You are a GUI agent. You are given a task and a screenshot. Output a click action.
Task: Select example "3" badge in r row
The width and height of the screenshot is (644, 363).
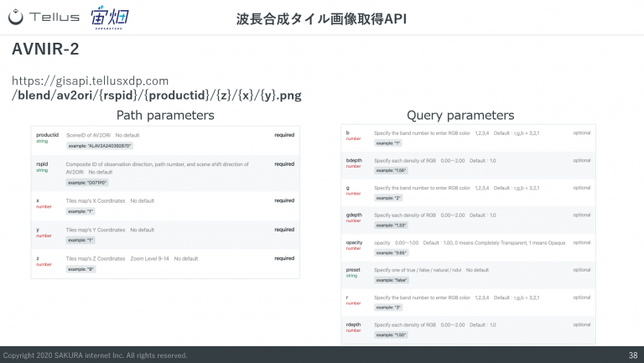[387, 308]
